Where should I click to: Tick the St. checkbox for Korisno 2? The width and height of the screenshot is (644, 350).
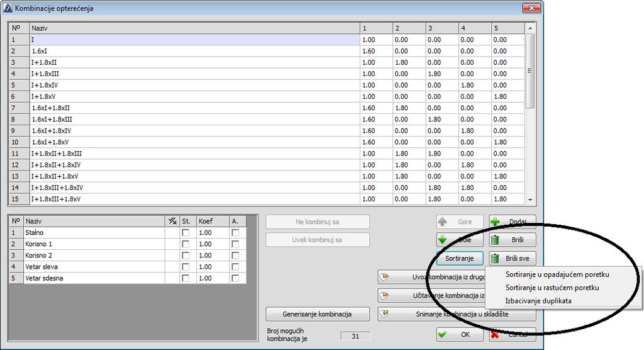(186, 256)
